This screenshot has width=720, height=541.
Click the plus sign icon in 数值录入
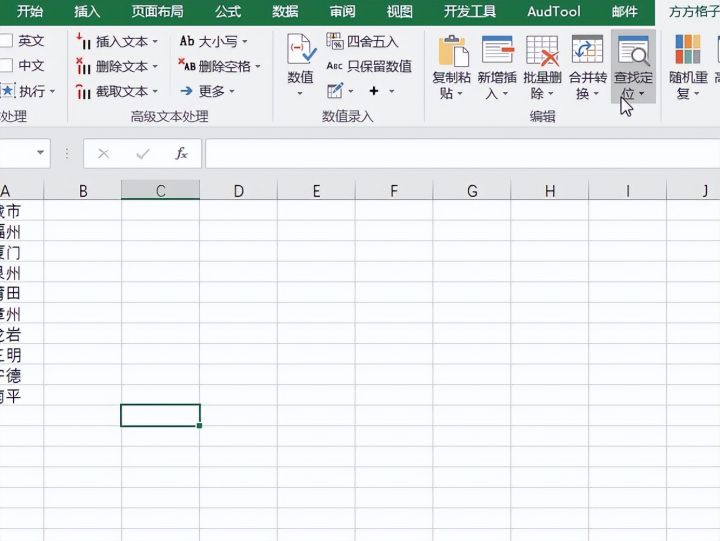[374, 91]
